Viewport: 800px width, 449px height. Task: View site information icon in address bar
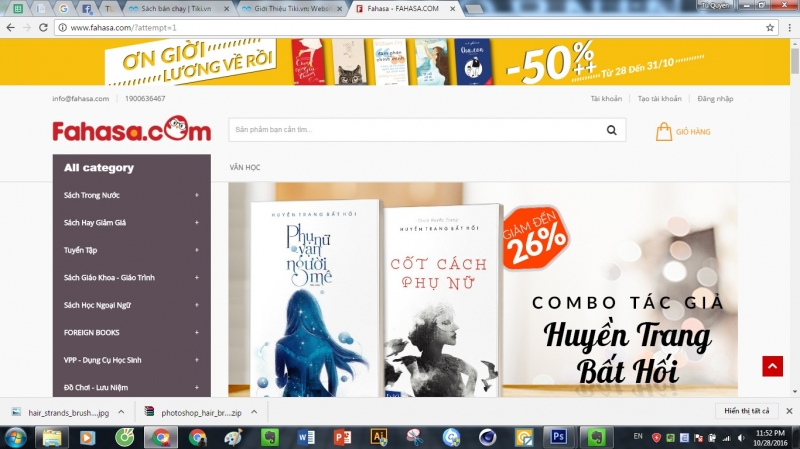pos(62,28)
